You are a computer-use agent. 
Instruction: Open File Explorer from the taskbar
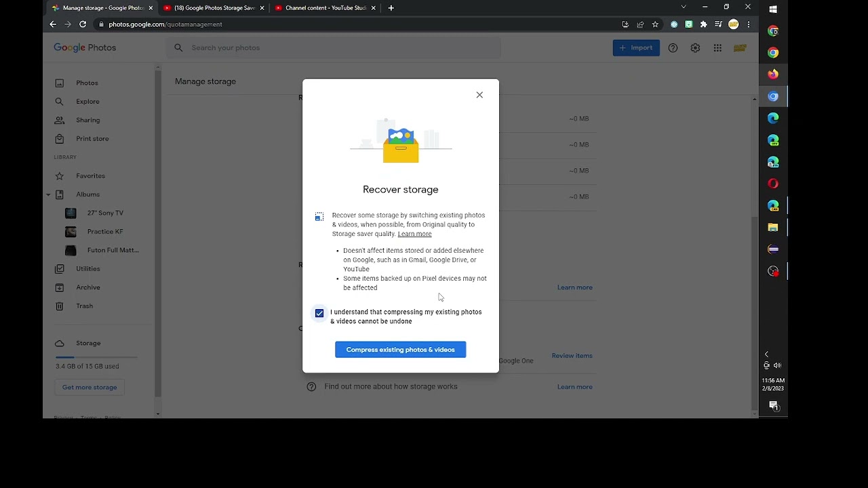[773, 228]
